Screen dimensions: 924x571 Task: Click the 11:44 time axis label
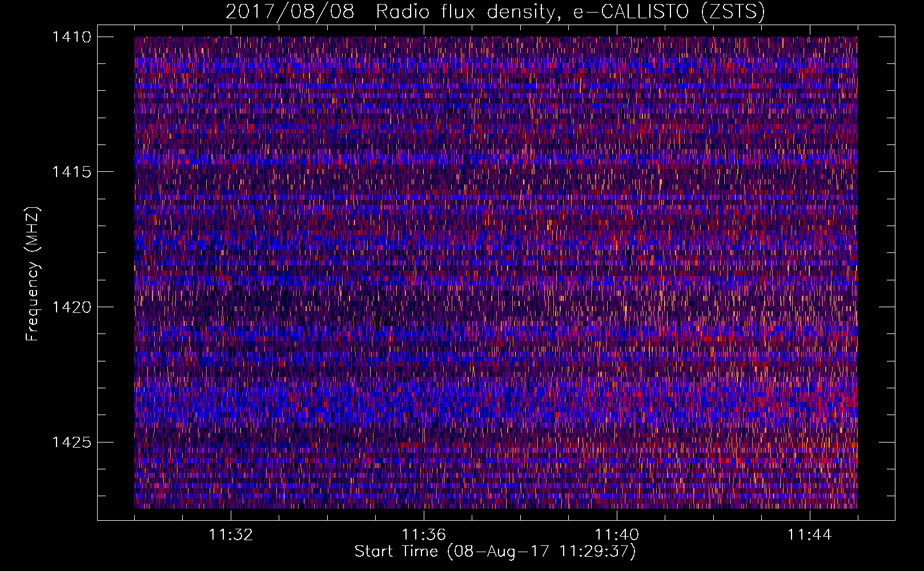click(x=810, y=535)
